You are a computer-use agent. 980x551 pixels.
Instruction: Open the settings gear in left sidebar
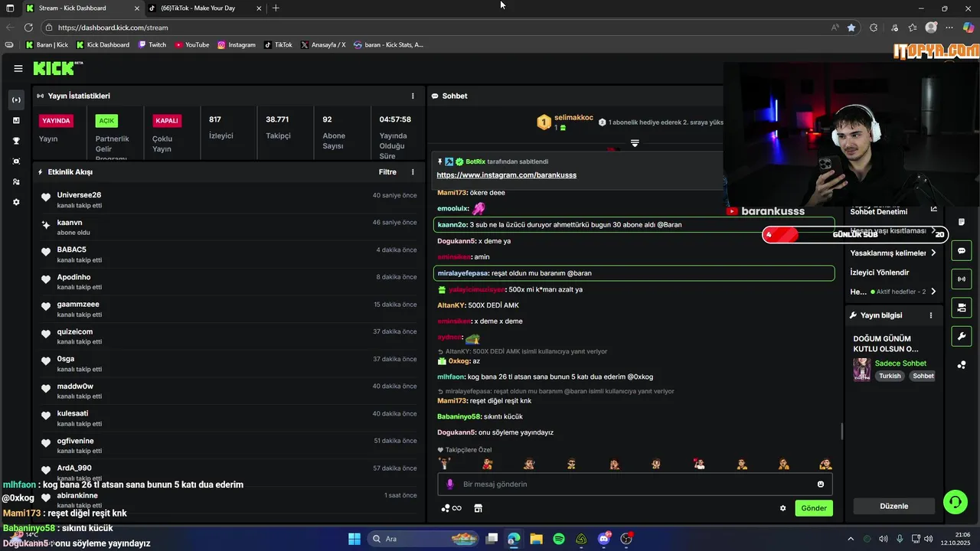(16, 202)
